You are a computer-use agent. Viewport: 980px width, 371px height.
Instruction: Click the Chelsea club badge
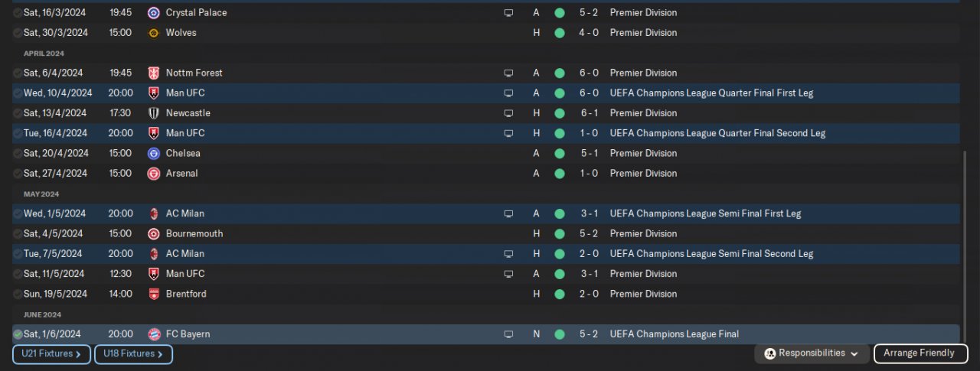click(153, 153)
